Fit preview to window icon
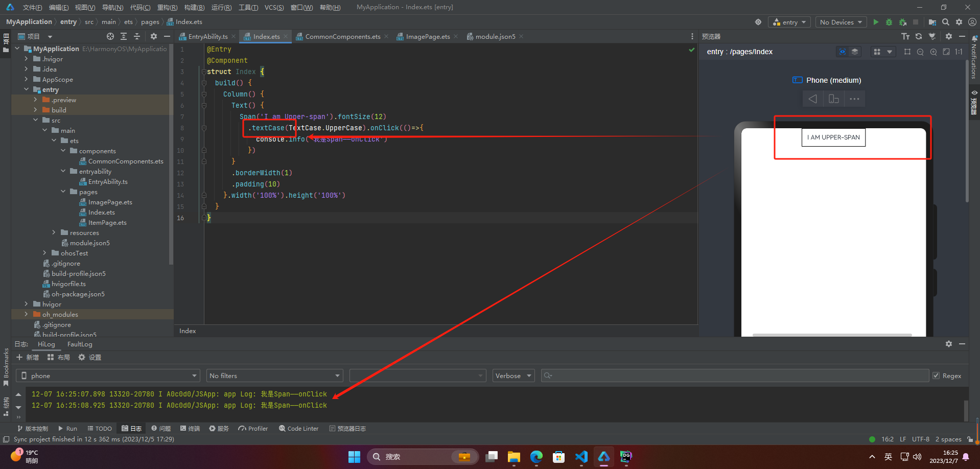Viewport: 980px width, 469px height. pos(946,52)
